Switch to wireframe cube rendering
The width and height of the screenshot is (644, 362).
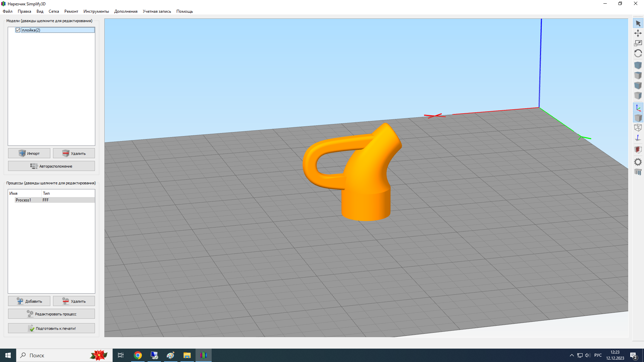[x=638, y=128]
